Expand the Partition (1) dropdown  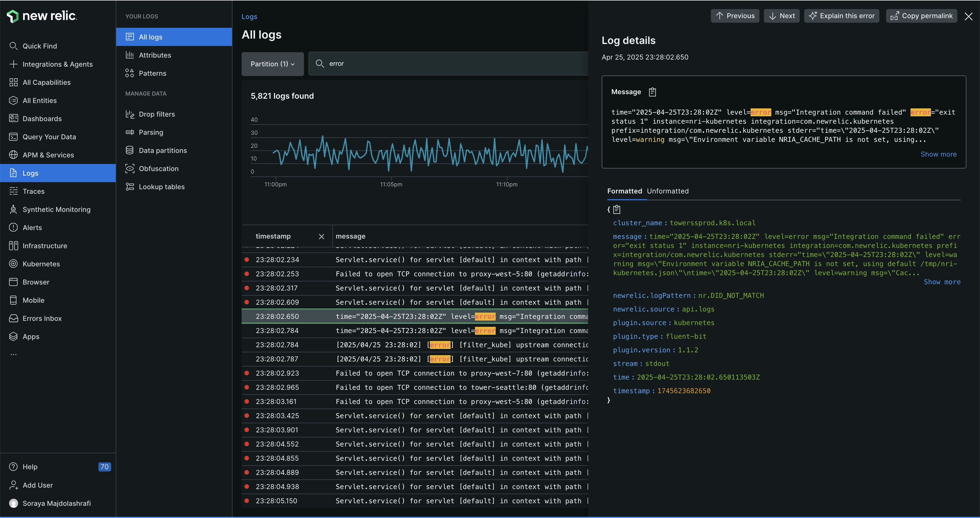coord(273,64)
